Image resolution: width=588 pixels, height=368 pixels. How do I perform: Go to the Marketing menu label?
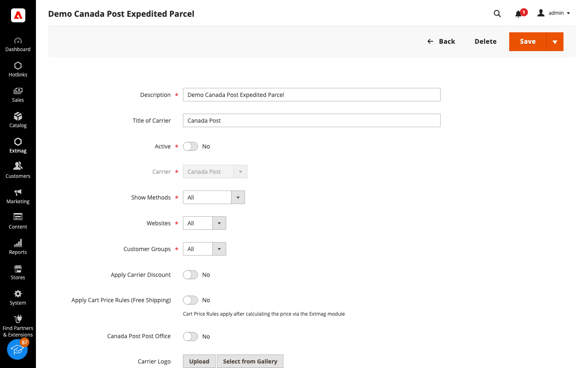coord(18,202)
